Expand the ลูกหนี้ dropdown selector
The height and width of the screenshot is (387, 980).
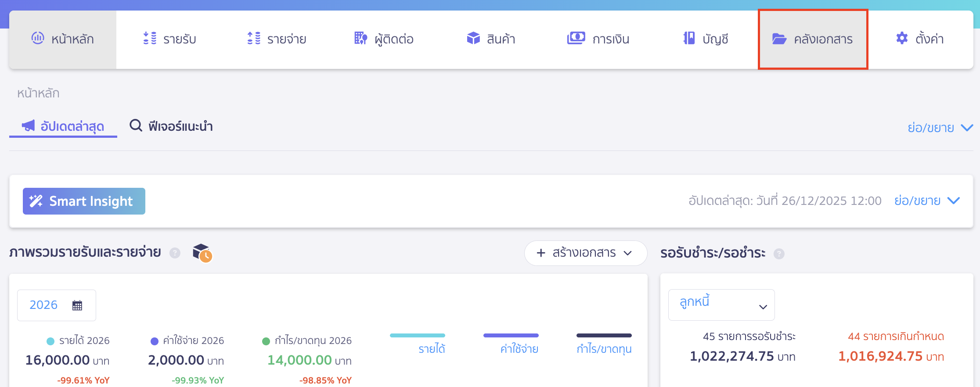721,305
